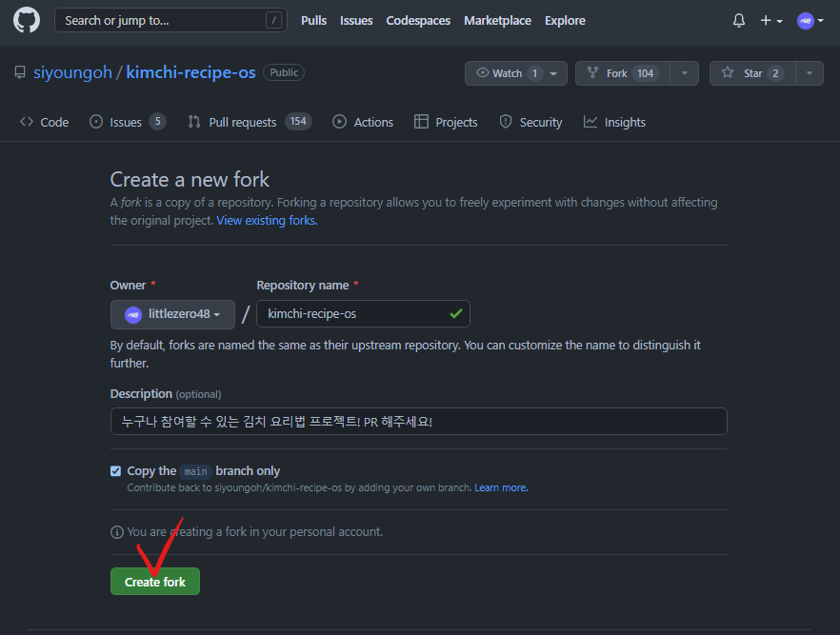Click the slash shortcut key icon in search

273,20
